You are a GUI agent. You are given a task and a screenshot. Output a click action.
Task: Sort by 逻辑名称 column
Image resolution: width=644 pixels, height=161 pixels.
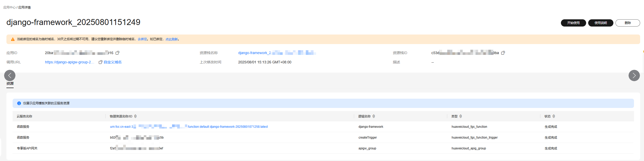pos(374,116)
